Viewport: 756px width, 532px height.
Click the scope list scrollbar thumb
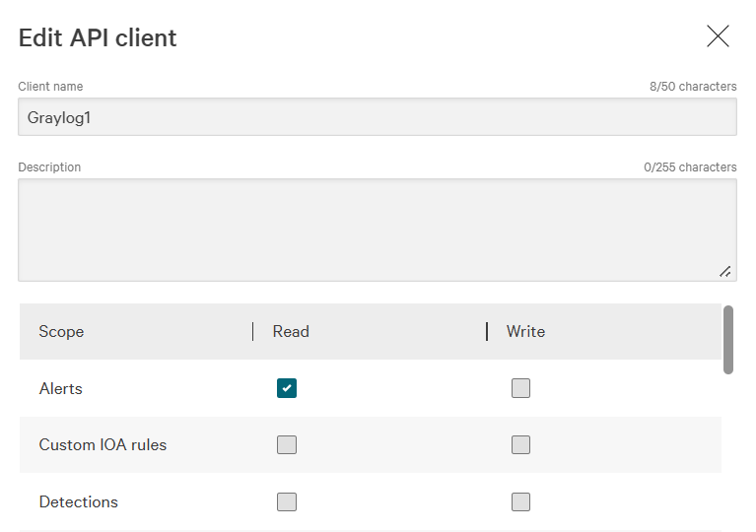(x=728, y=340)
